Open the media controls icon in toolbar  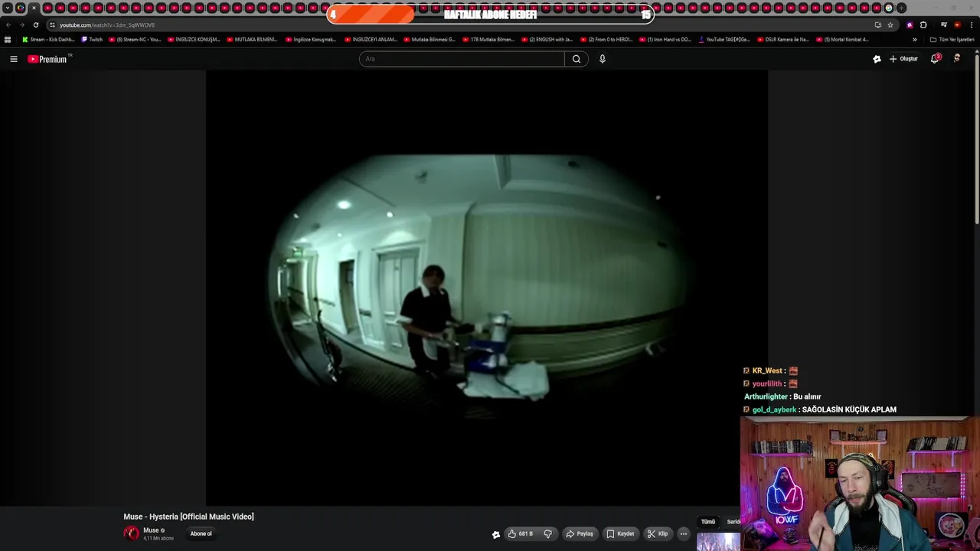pyautogui.click(x=944, y=24)
